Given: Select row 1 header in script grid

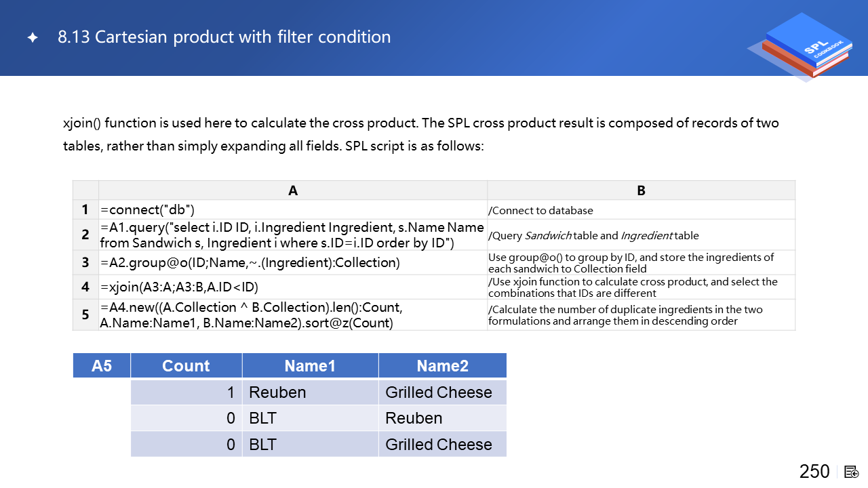Looking at the screenshot, I should [85, 209].
